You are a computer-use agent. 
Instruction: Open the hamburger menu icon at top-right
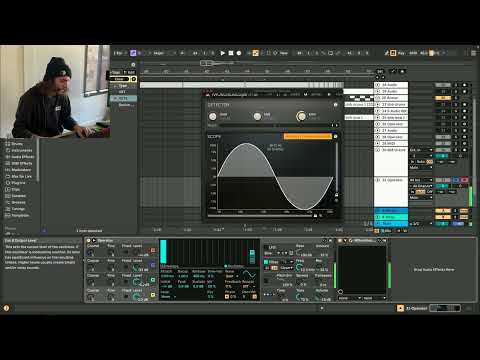(x=473, y=53)
